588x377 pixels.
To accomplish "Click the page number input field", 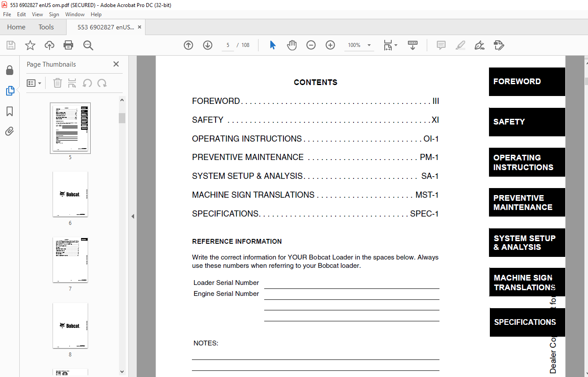I will click(228, 45).
